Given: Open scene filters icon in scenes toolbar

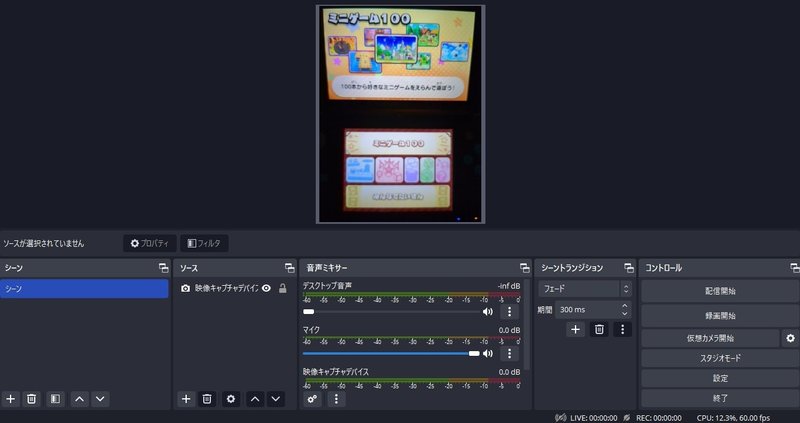Looking at the screenshot, I should 56,399.
